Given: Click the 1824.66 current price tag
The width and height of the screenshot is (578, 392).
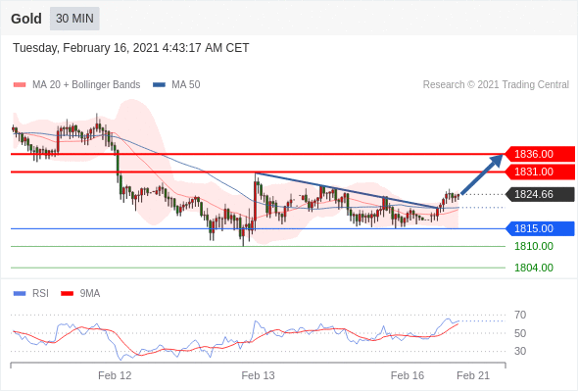Looking at the screenshot, I should 539,194.
